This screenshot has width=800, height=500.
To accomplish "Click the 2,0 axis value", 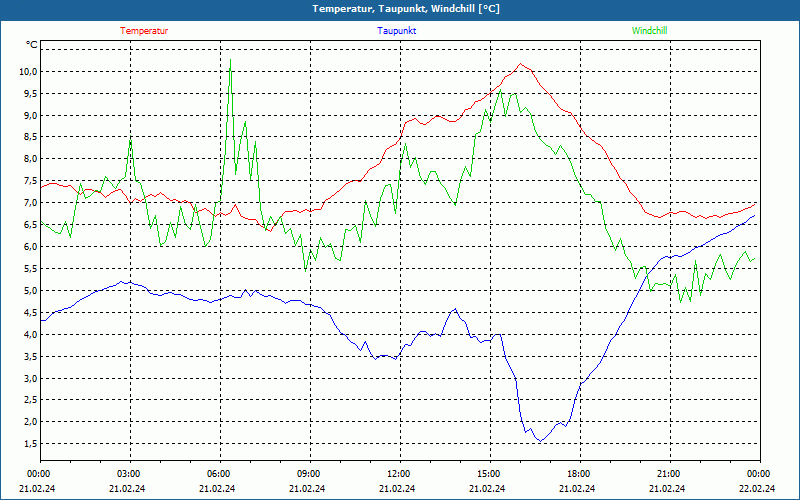I will click(x=30, y=421).
